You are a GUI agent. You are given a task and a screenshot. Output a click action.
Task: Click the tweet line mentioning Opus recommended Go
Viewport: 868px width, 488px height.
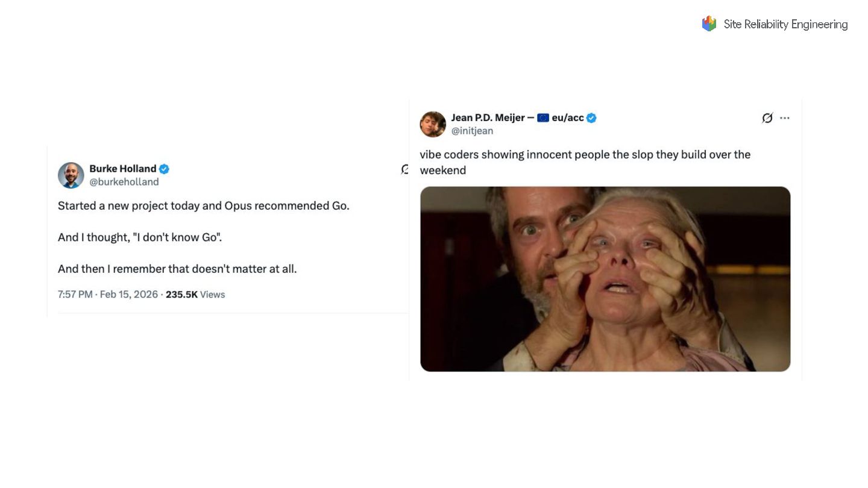[x=203, y=206]
